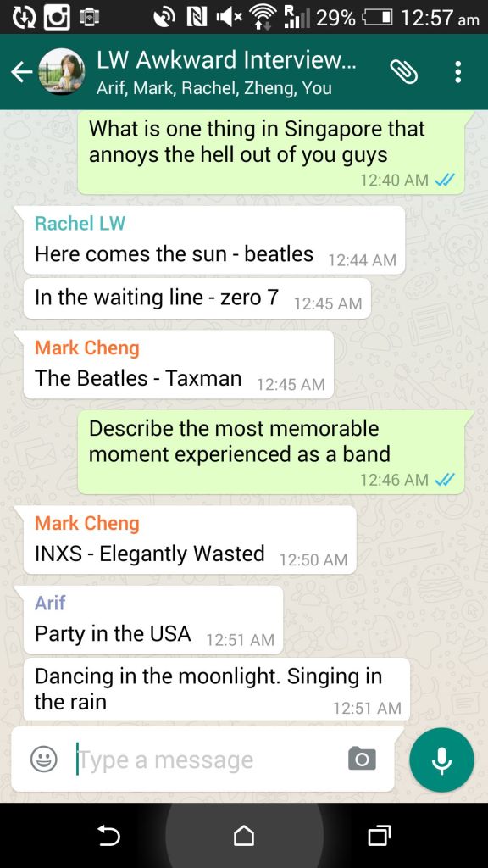Screen dimensions: 488x868
Task: Tap the group members list subtitle
Action: coord(213,87)
